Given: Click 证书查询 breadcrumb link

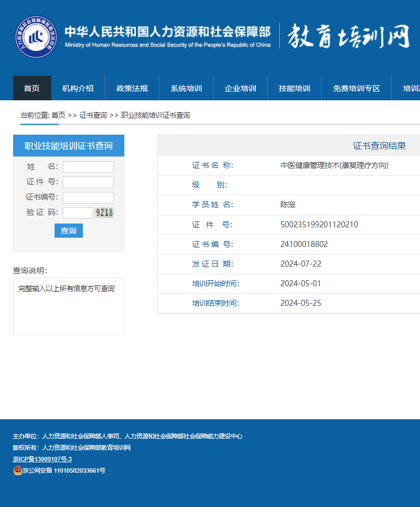Looking at the screenshot, I should click(x=93, y=115).
